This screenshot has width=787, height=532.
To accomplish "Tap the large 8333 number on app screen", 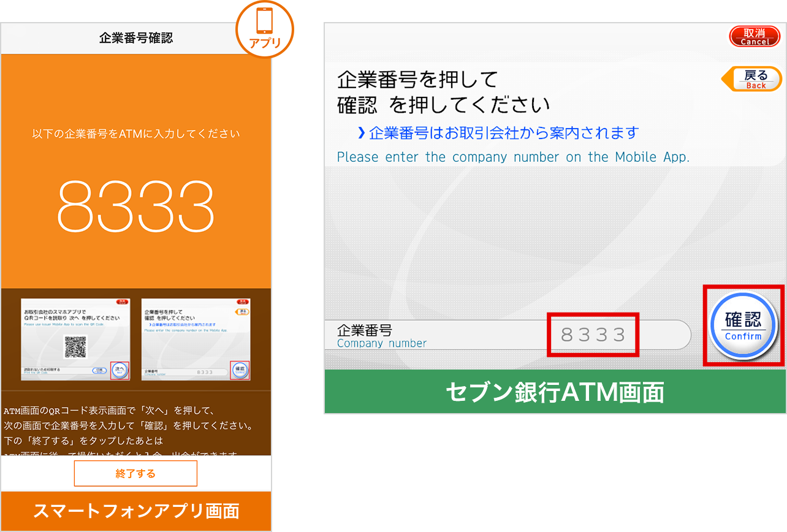I will tap(135, 205).
